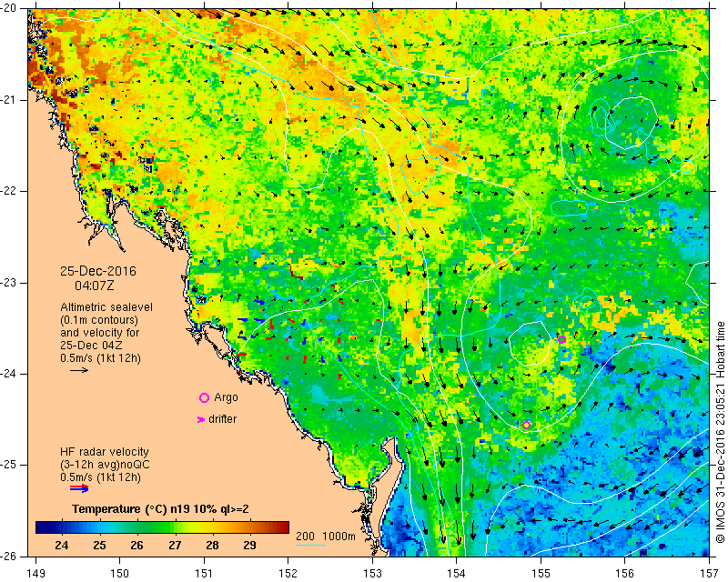
Task: Click longitude axis label '153'
Action: [x=372, y=574]
